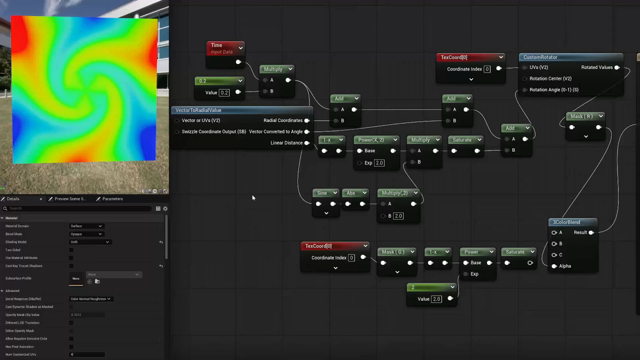Toggle Allow Negative Emissive Color checkbox
Image resolution: width=640 pixels, height=360 pixels.
pyautogui.click(x=71, y=339)
